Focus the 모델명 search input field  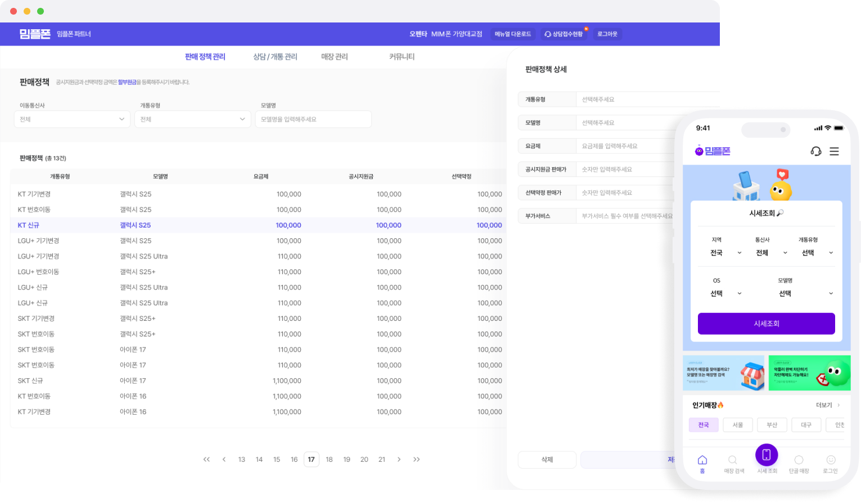313,119
